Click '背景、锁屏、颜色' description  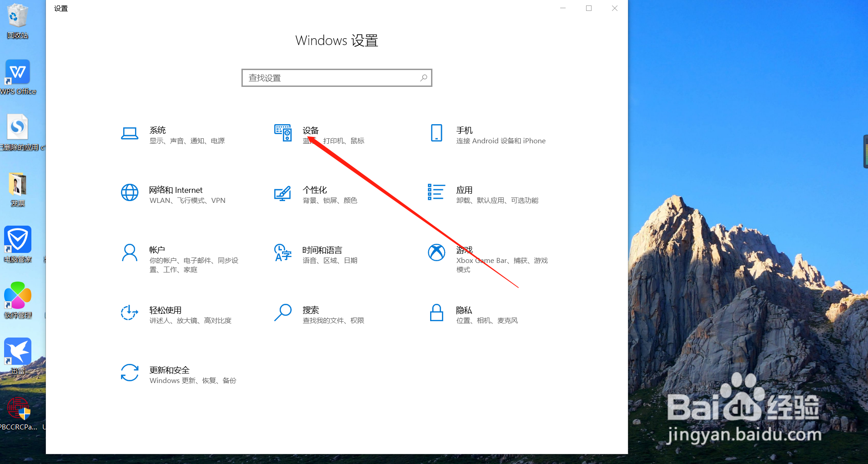pos(330,201)
